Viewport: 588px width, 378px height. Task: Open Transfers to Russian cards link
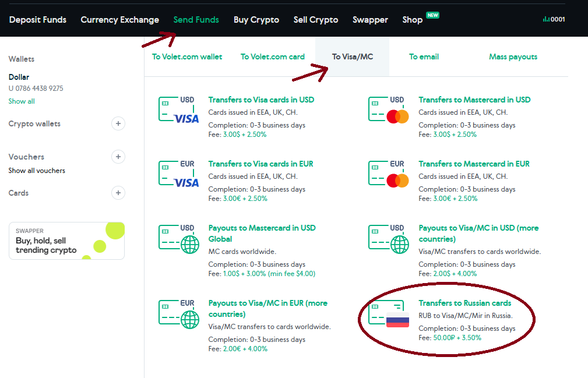tap(464, 303)
